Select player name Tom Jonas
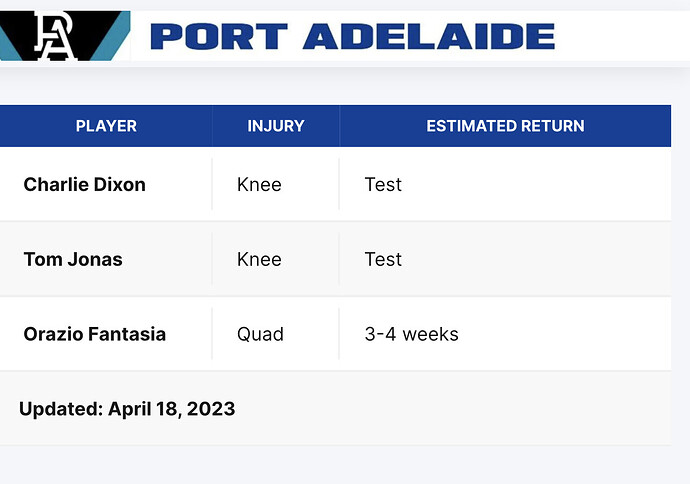 (73, 259)
